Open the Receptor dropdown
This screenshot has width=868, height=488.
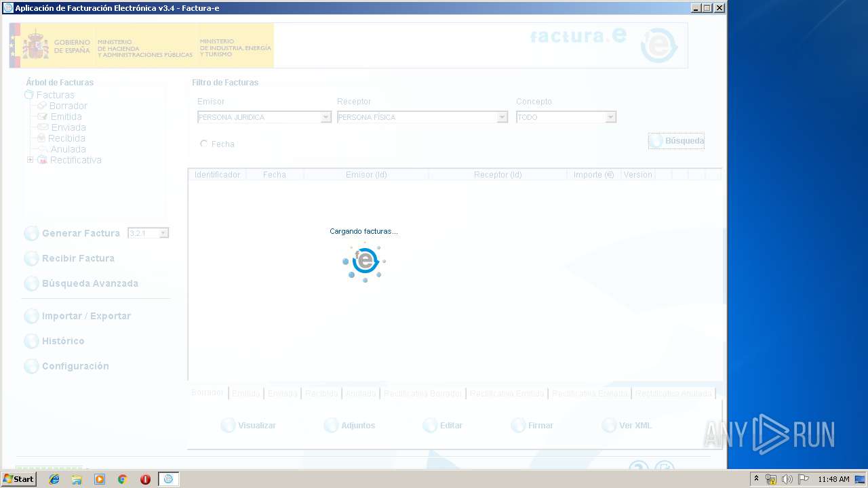click(x=502, y=117)
